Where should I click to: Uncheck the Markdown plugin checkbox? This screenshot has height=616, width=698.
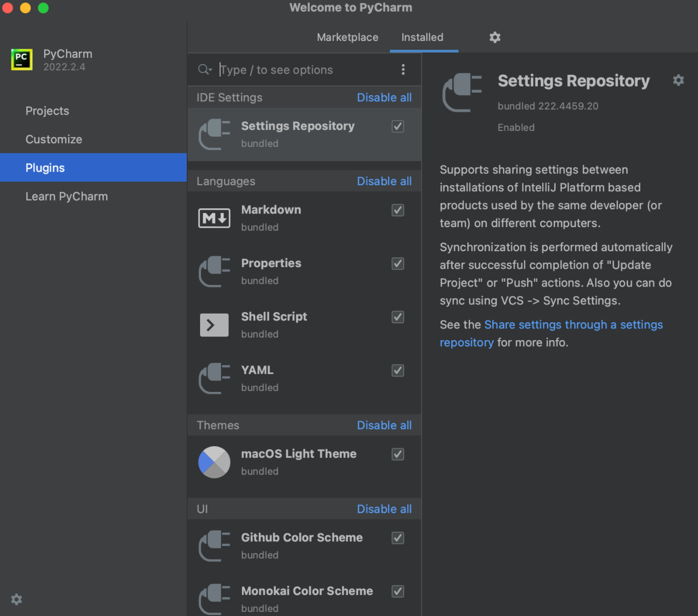tap(398, 210)
